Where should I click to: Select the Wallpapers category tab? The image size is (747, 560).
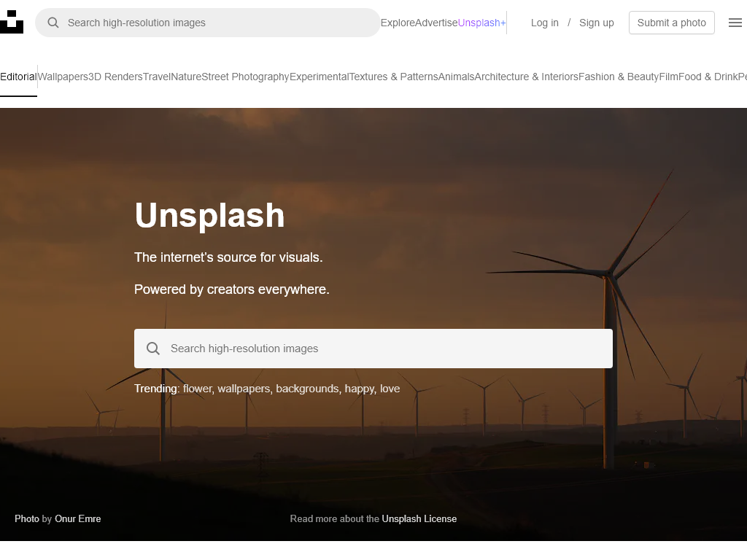(63, 77)
